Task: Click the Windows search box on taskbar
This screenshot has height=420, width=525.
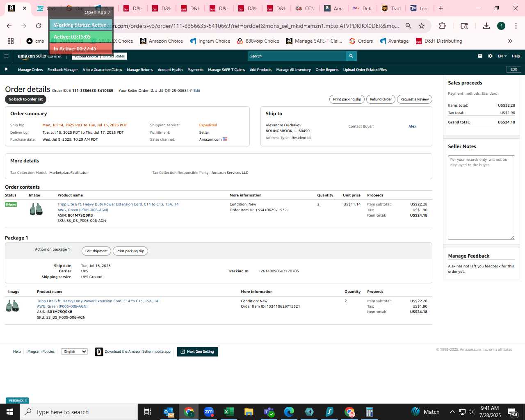Action: (79, 412)
